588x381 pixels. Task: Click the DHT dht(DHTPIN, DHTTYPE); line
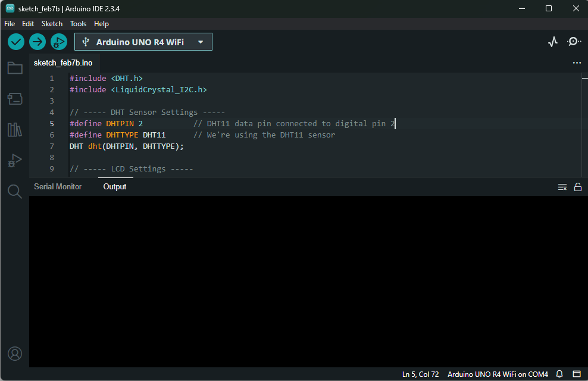click(126, 146)
